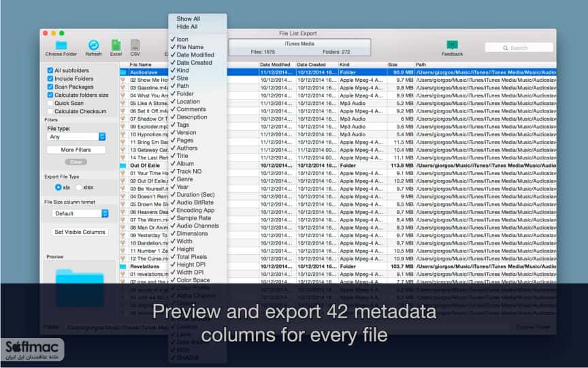
Task: Click the Revelations folder icon in list
Action: coord(123,266)
